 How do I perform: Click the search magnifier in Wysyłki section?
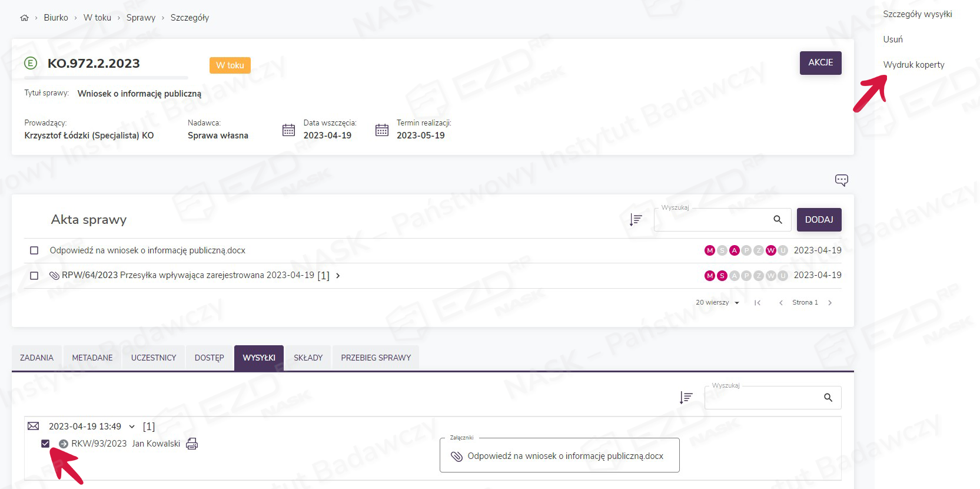pos(828,398)
